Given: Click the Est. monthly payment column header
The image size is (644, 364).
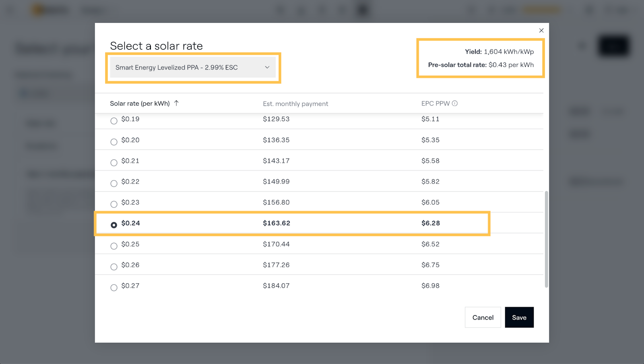Looking at the screenshot, I should tap(295, 104).
